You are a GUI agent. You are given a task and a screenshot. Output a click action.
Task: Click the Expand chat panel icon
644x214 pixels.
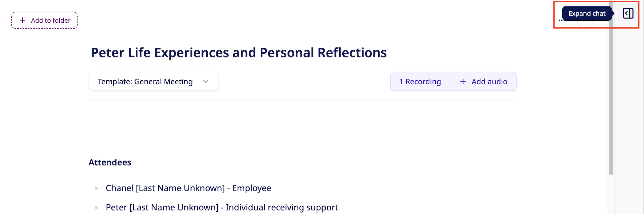point(628,13)
